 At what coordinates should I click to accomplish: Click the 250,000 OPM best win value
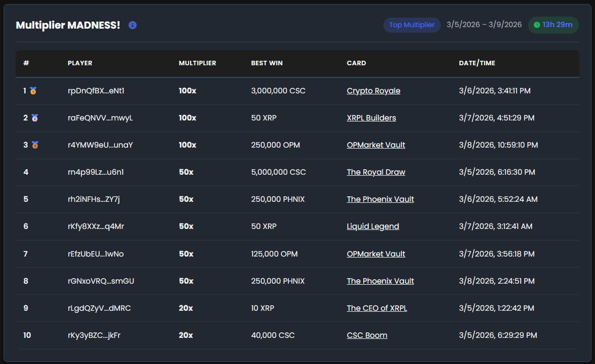275,145
